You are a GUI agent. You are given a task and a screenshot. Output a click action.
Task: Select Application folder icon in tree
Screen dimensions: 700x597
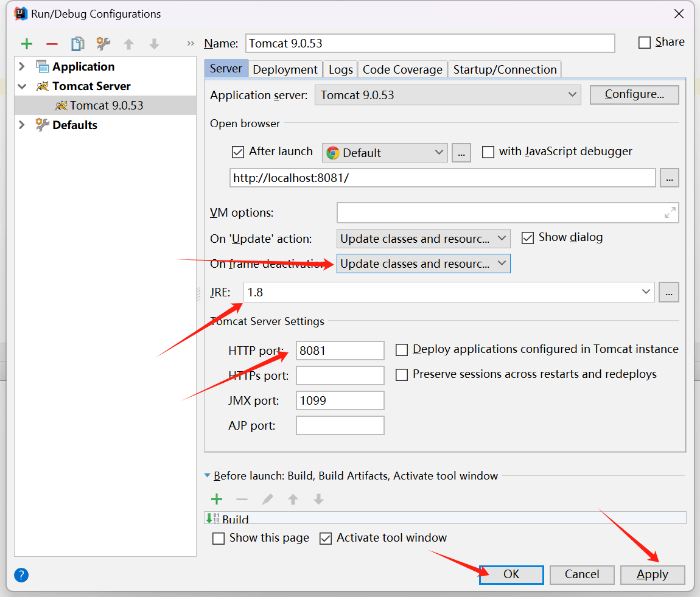(43, 66)
